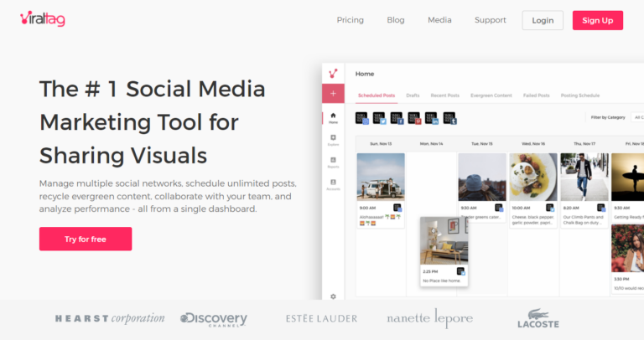644x340 pixels.
Task: Open the Reports sidebar icon
Action: point(333,162)
